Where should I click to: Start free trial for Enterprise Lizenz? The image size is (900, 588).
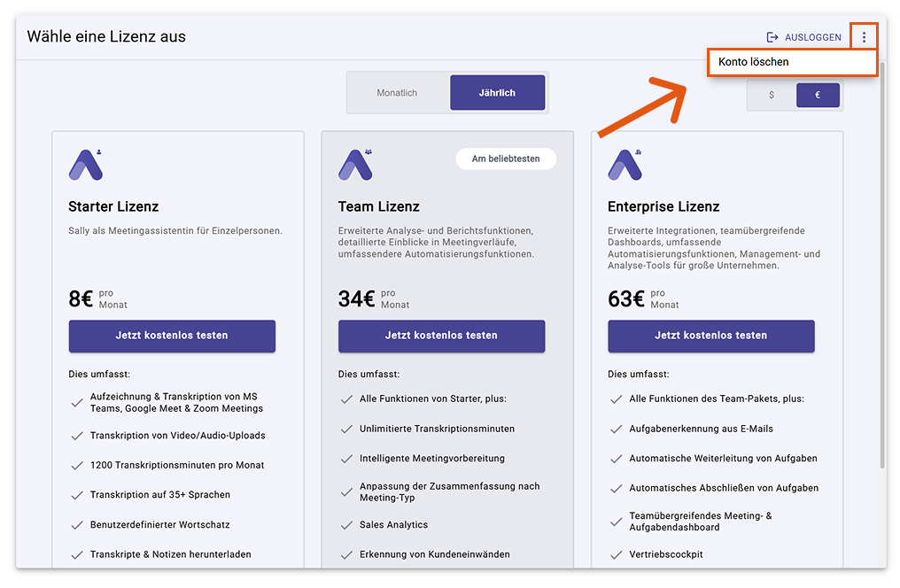coord(710,336)
